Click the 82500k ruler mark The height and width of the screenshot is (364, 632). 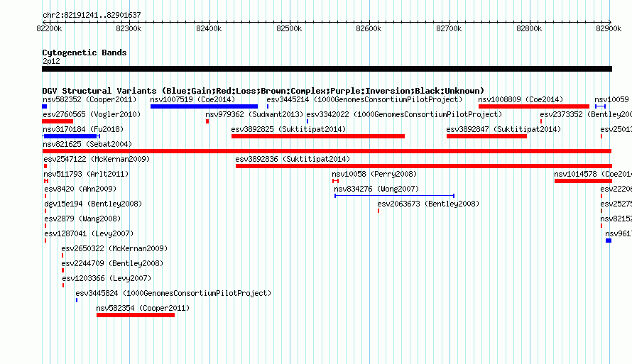(x=289, y=28)
